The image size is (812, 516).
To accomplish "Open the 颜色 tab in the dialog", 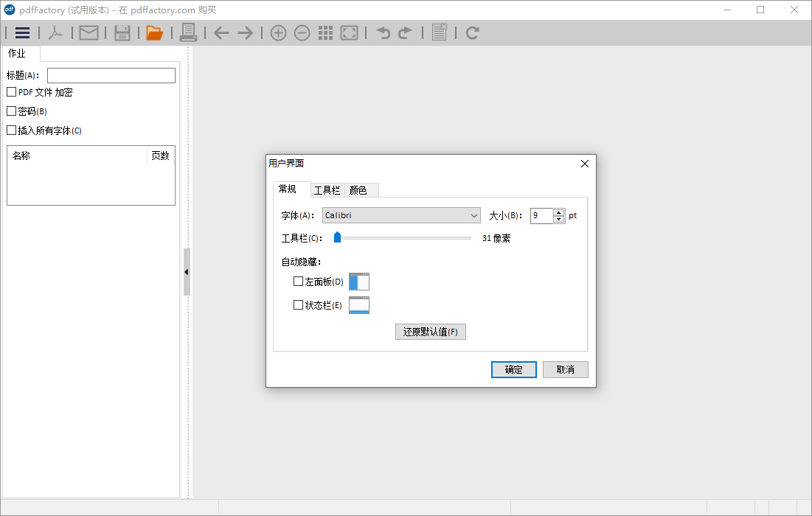I will tap(359, 189).
